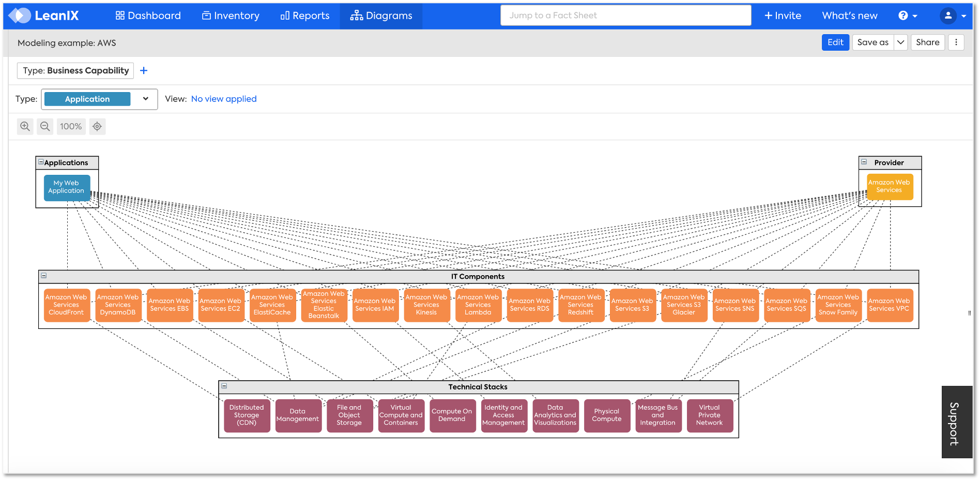
Task: Select Amazon Web Services SQS node
Action: click(787, 305)
